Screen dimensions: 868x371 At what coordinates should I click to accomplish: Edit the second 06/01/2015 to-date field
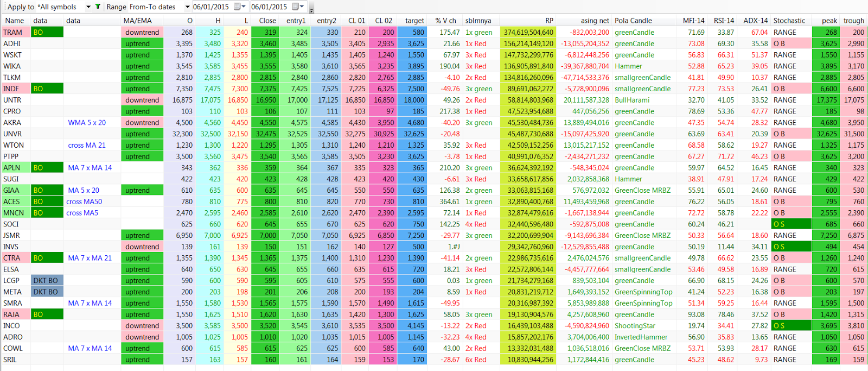270,7
